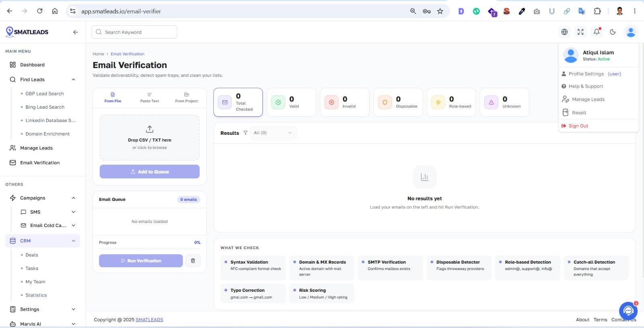Image resolution: width=644 pixels, height=328 pixels.
Task: Open notifications bell icon
Action: pos(597,32)
